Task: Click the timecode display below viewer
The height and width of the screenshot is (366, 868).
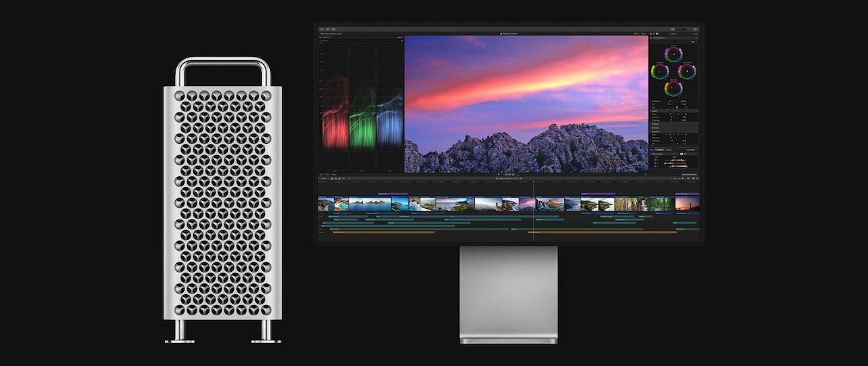Action: (509, 174)
